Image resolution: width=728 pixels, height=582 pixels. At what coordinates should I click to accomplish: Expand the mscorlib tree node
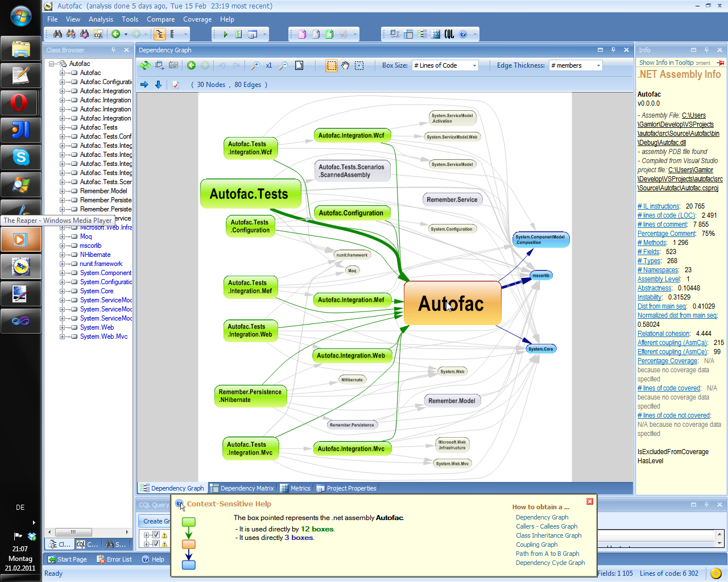[62, 246]
